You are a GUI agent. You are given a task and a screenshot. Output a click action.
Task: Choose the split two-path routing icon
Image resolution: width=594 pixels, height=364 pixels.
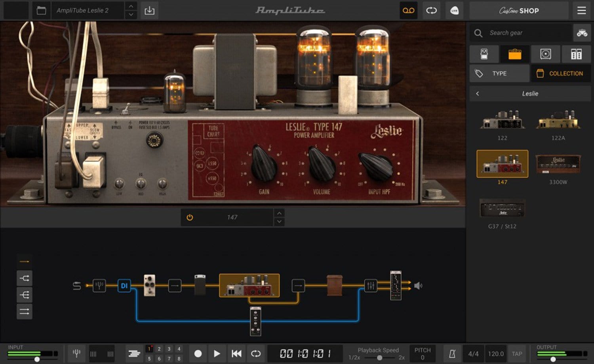[24, 278]
